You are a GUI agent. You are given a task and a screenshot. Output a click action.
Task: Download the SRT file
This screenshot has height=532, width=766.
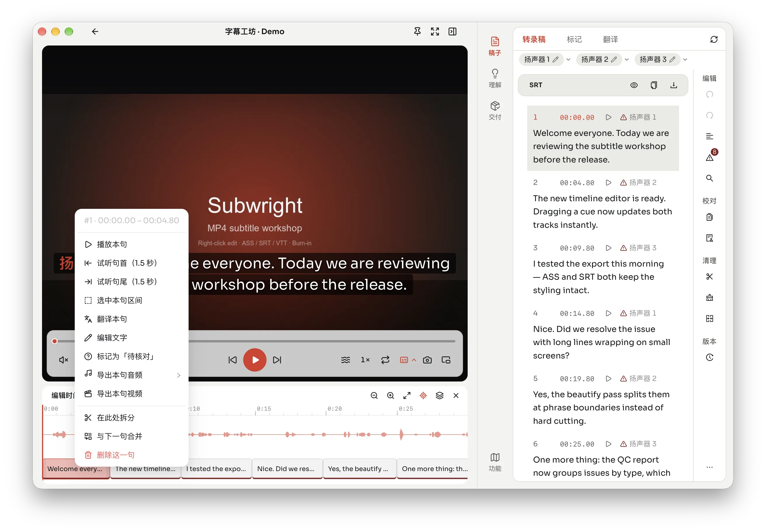click(x=673, y=85)
